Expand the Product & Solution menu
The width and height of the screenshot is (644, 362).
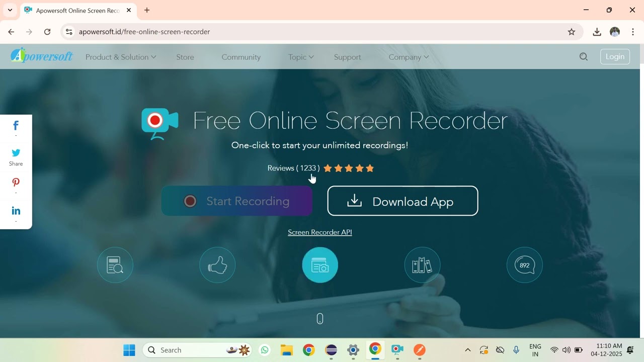pos(121,57)
